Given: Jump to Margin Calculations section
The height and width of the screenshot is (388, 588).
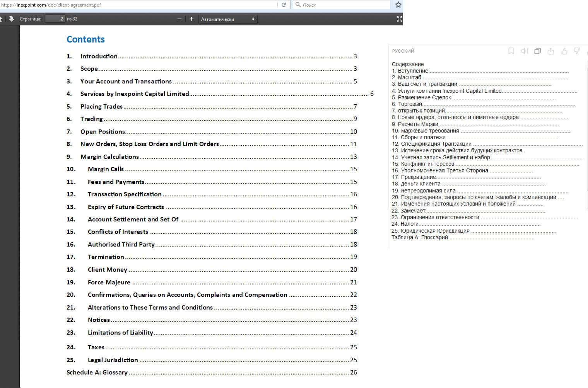Looking at the screenshot, I should click(109, 157).
